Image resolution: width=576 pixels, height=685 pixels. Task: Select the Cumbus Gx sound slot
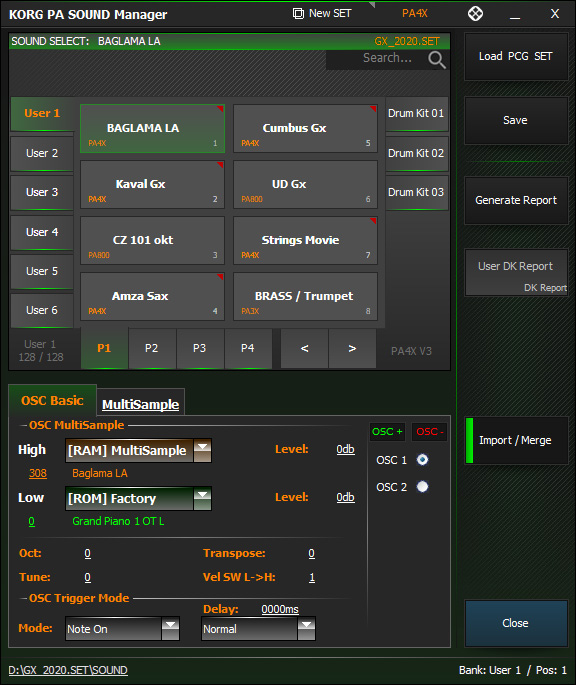[305, 128]
